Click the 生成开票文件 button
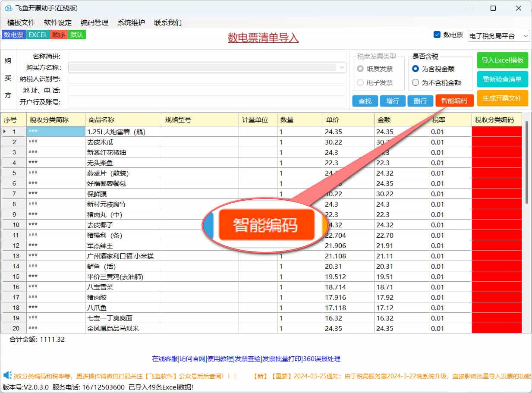 [x=503, y=98]
